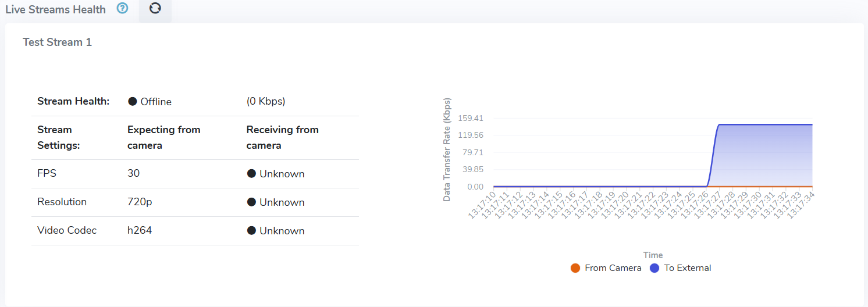868x307 pixels.
Task: Click the 13:17:10 time axis label
Action: click(482, 206)
